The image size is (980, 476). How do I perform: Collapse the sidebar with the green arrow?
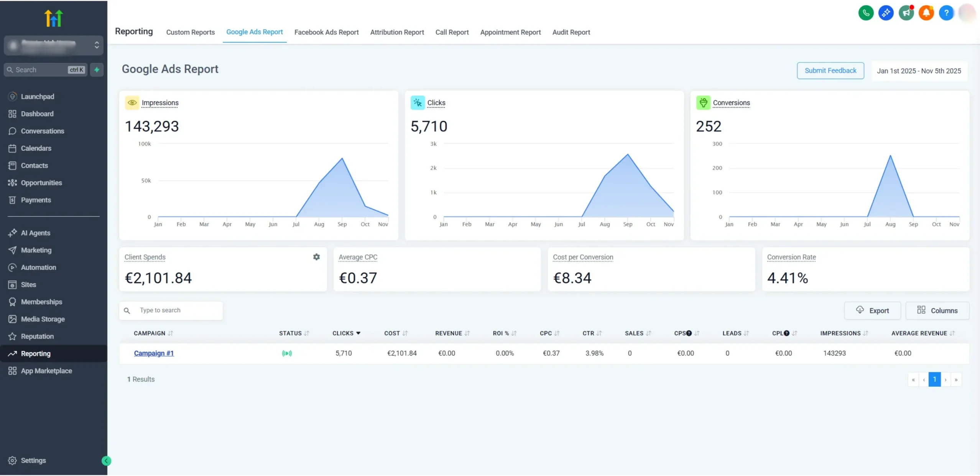point(106,461)
